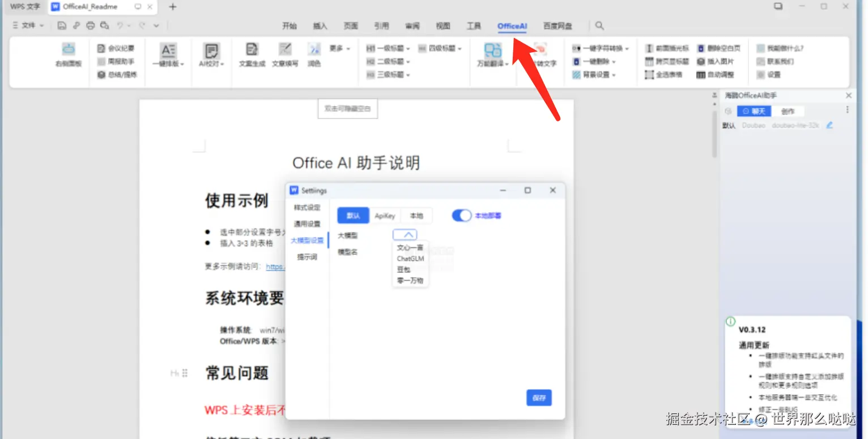Open the 右侧面板 side panel icon

tap(68, 56)
